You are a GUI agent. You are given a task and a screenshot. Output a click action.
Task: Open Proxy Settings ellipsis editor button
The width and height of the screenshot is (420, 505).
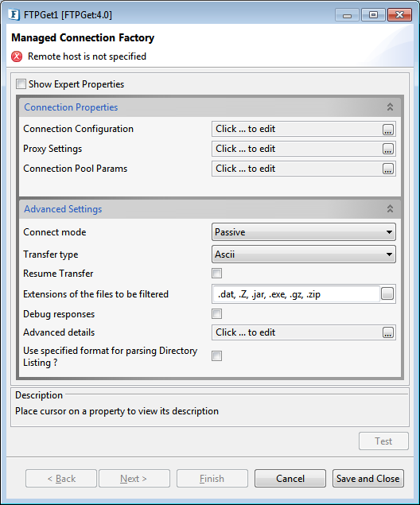pos(388,150)
